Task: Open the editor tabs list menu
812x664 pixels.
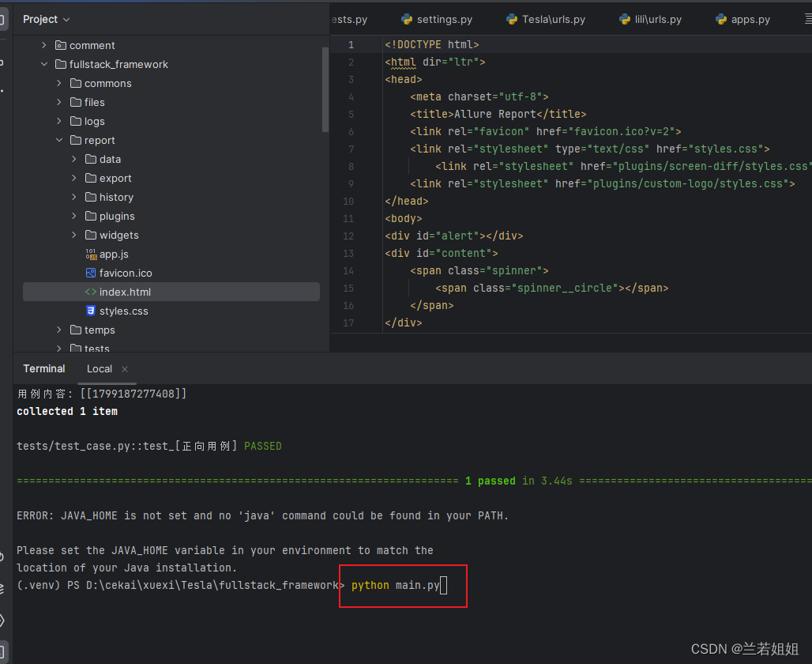Action: click(808, 19)
